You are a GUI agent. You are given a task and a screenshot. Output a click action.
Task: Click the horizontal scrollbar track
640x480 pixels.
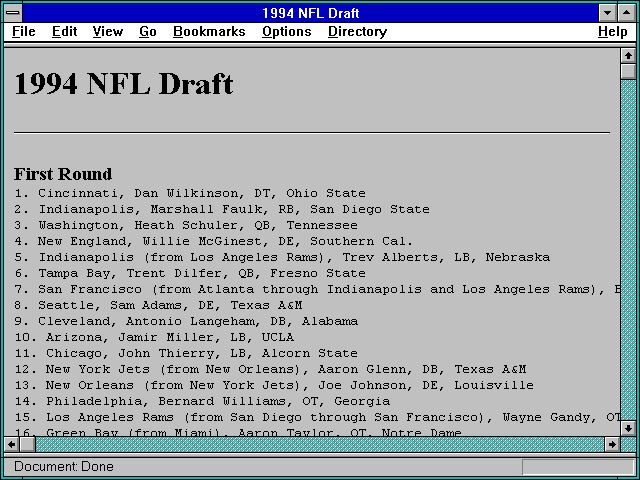(320, 444)
